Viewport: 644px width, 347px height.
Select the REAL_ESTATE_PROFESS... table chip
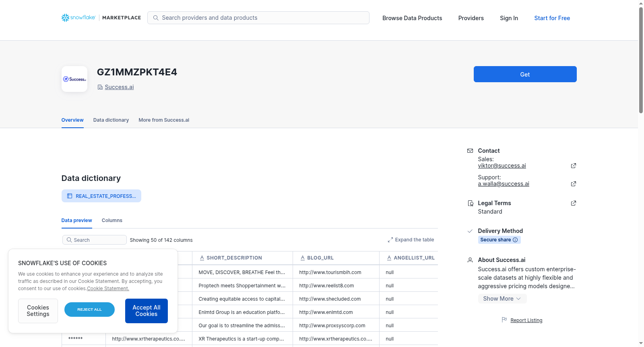pyautogui.click(x=101, y=196)
